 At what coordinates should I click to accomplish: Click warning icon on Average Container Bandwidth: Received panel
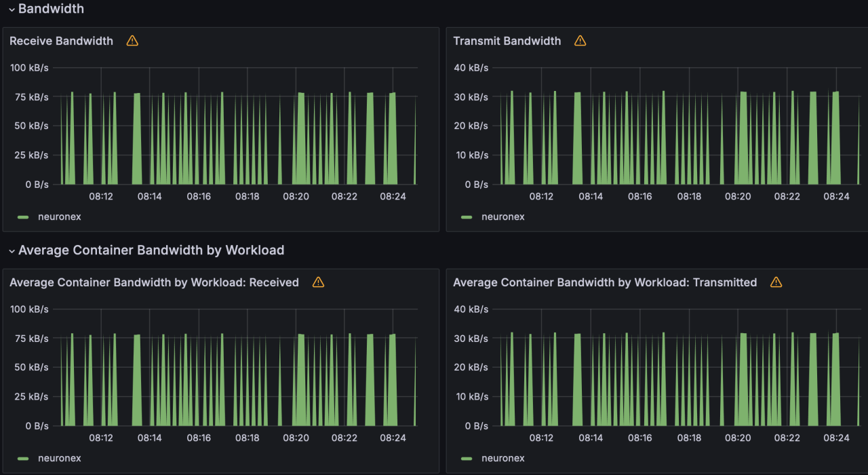tap(318, 282)
